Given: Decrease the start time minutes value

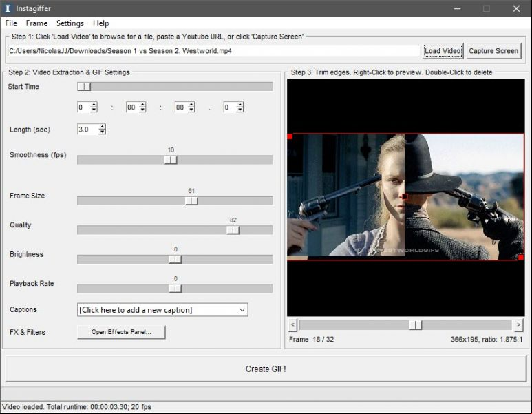Looking at the screenshot, I should 143,110.
